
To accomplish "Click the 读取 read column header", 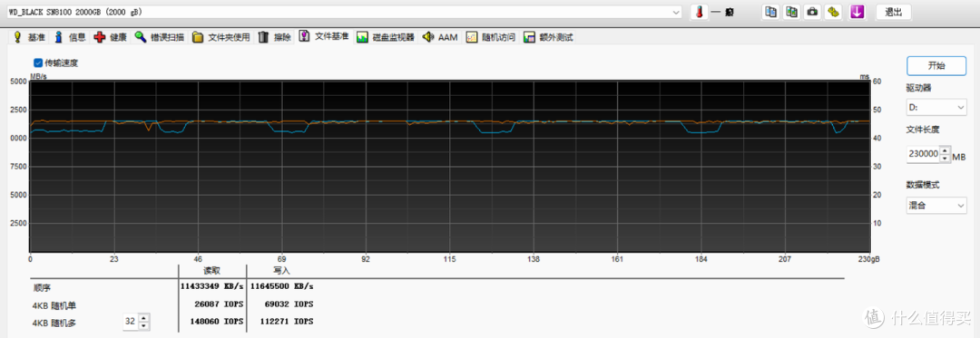I will tap(211, 271).
